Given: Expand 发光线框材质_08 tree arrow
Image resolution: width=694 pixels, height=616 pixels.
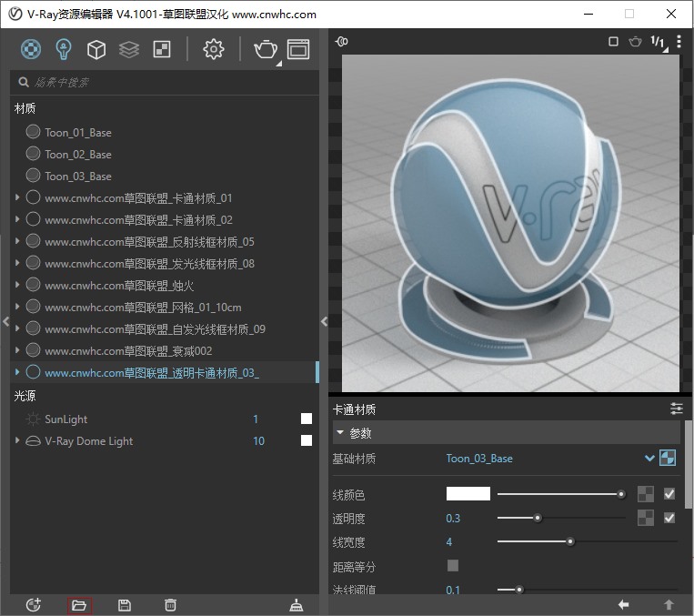Looking at the screenshot, I should pos(17,263).
